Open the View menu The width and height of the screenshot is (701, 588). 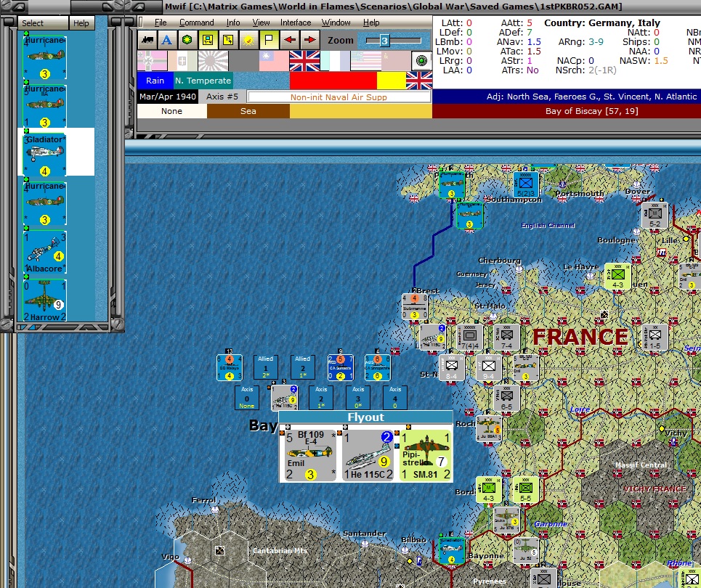point(261,23)
